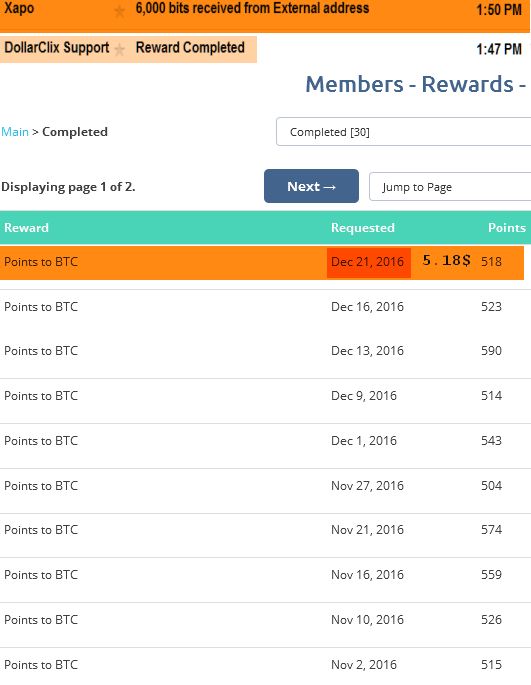Open the Jump to Page dropdown
Image resolution: width=531 pixels, height=685 pixels.
(x=450, y=187)
